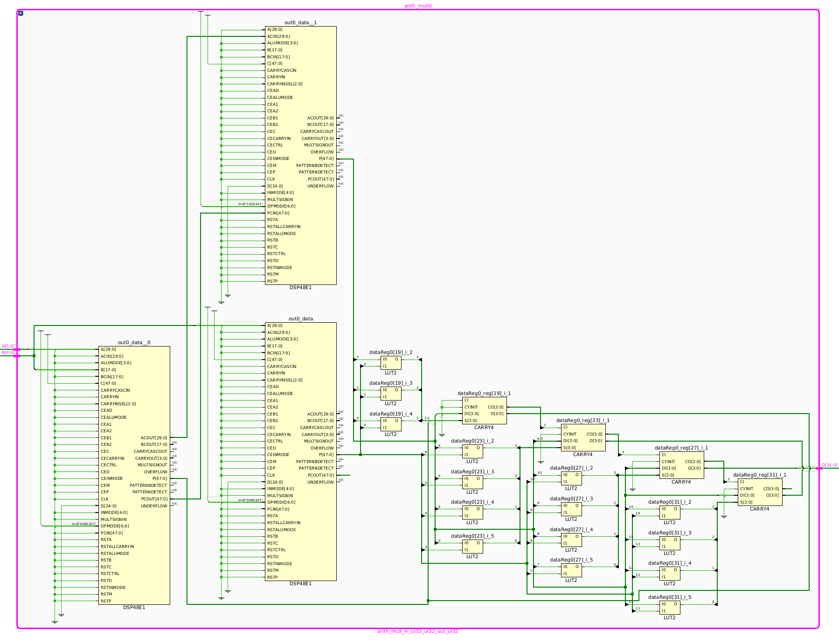Click the DI[3:0] pin of dataReg0_reg[31]_i_1

point(747,495)
